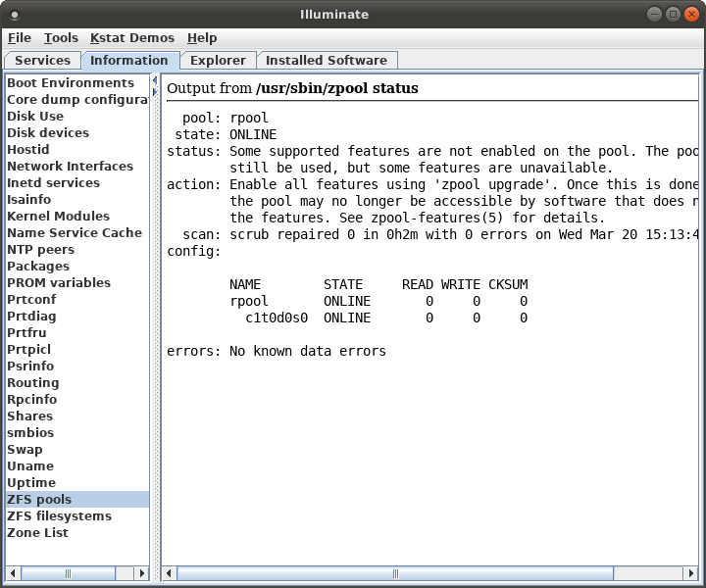Select Swap entry
Viewport: 706px width, 588px height.
77,449
